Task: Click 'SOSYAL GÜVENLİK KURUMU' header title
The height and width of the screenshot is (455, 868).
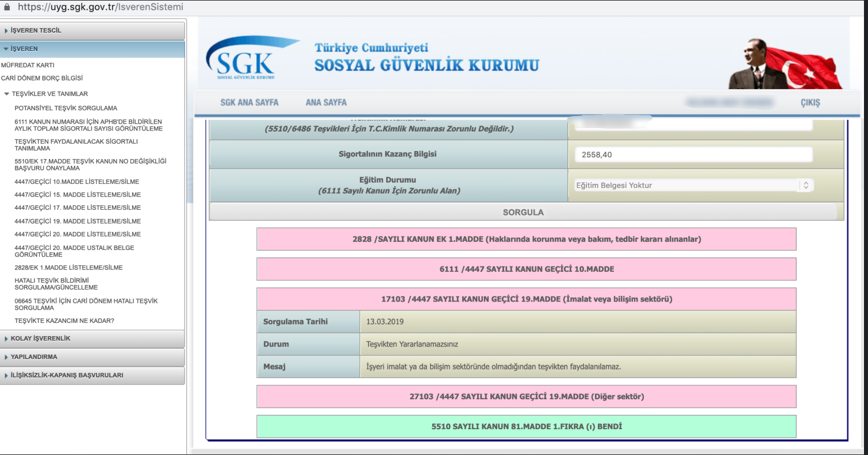Action: coord(427,65)
